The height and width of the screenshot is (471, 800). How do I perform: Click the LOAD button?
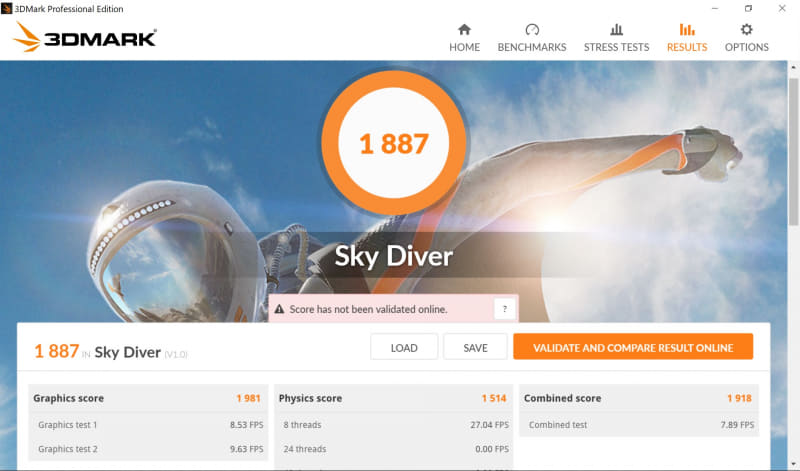[x=404, y=348]
